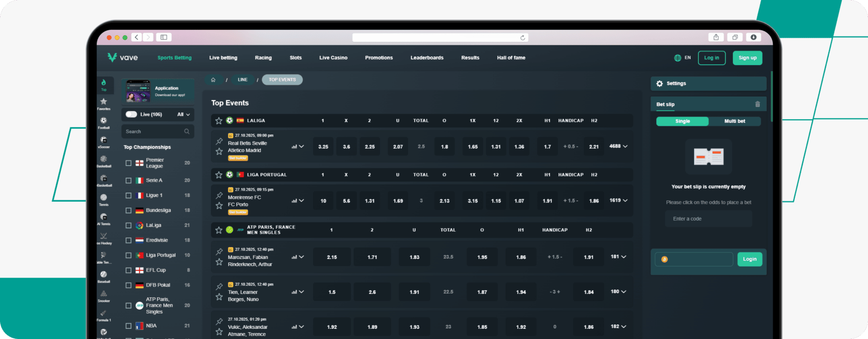
Task: Check the Premier League checkbox
Action: click(128, 163)
